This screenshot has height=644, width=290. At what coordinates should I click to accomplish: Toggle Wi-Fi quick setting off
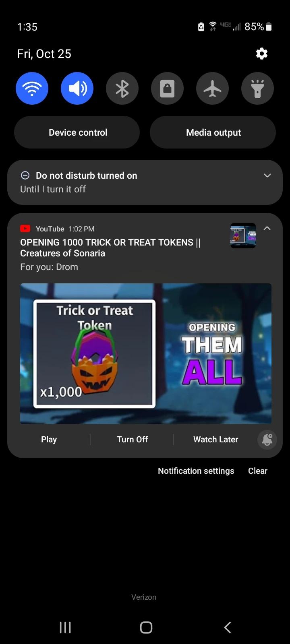[32, 89]
